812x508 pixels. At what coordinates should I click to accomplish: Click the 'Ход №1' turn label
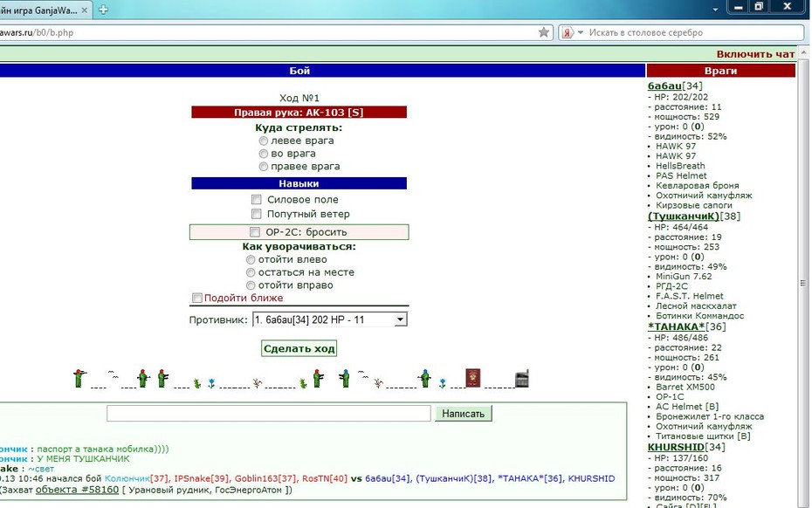coord(299,98)
